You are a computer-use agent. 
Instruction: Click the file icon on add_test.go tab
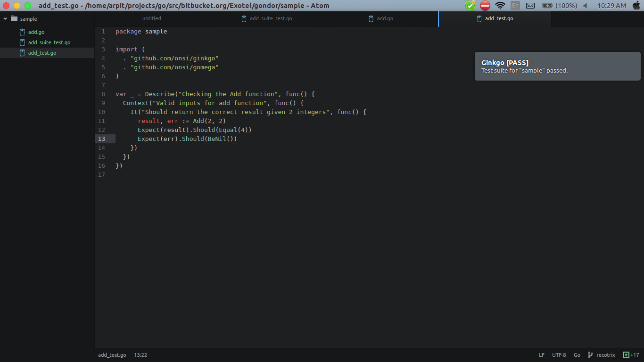coord(479,19)
